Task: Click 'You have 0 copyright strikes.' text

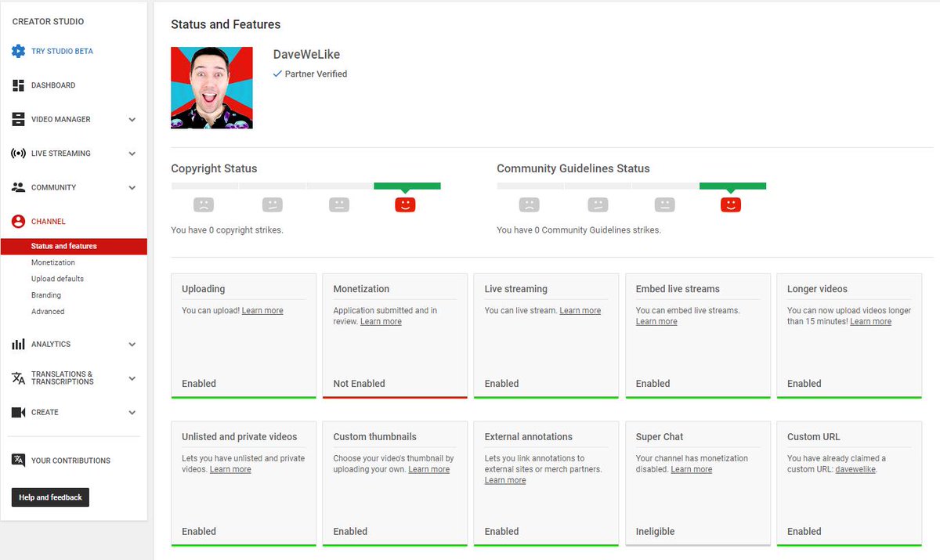Action: [x=227, y=230]
